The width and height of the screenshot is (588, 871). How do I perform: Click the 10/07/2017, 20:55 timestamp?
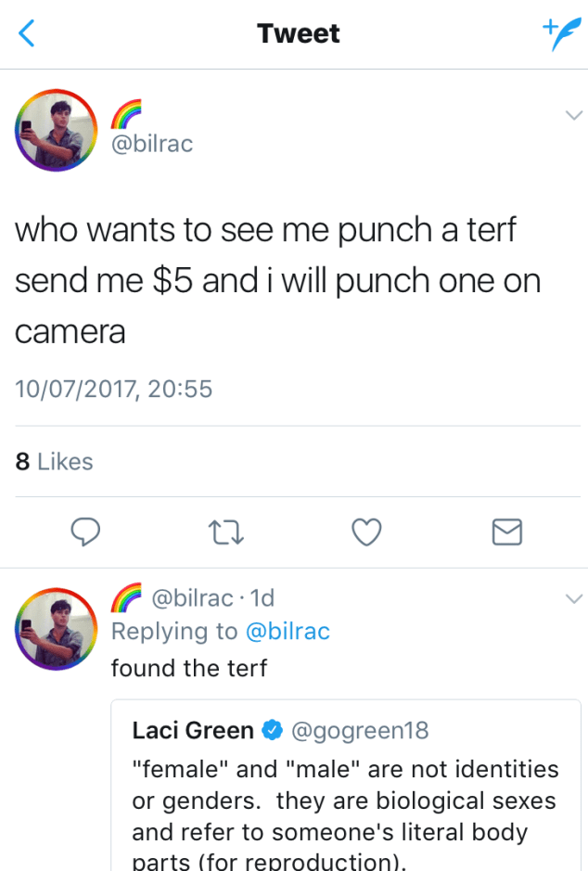point(114,389)
